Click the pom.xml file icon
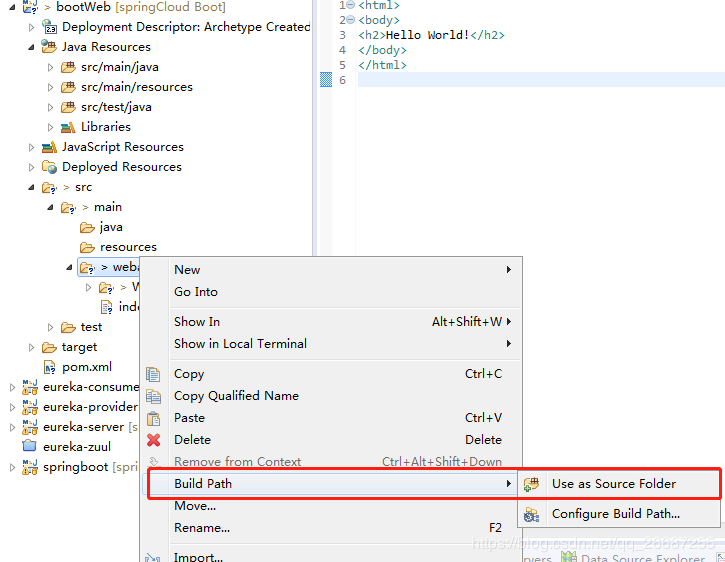This screenshot has height=562, width=725. pyautogui.click(x=49, y=367)
